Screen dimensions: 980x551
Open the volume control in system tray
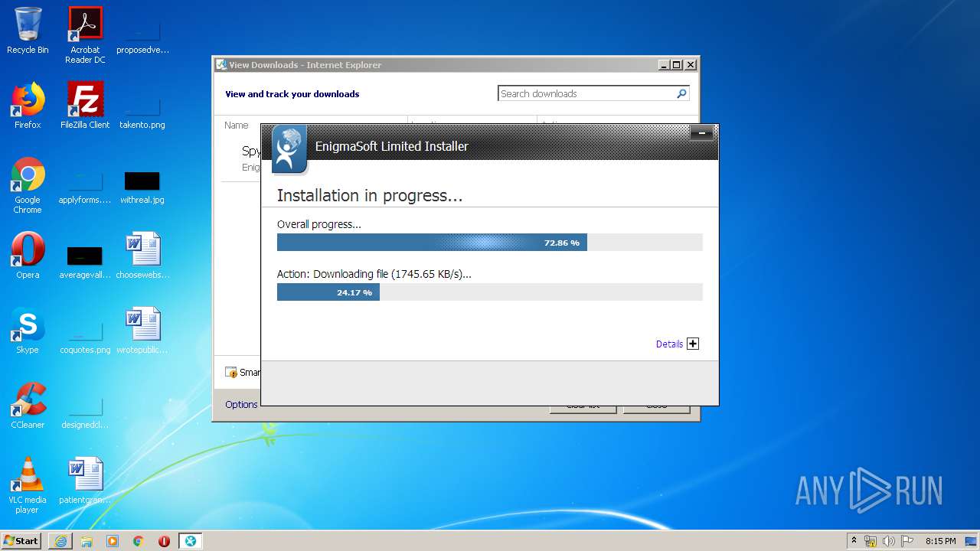coord(889,541)
